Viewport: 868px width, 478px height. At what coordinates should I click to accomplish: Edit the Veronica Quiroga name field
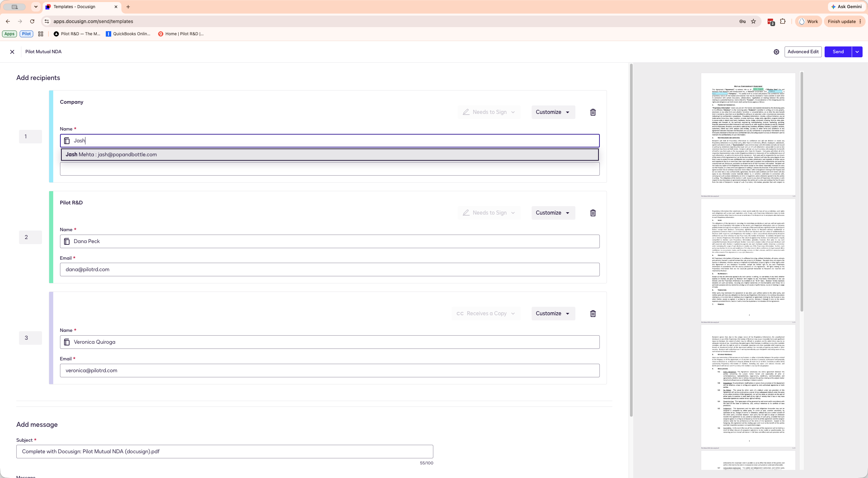click(330, 342)
